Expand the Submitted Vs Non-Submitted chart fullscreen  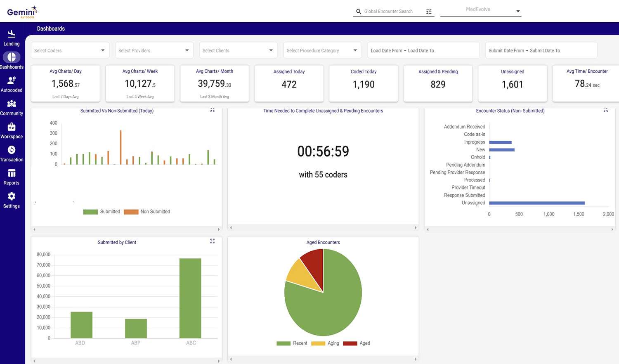click(213, 110)
